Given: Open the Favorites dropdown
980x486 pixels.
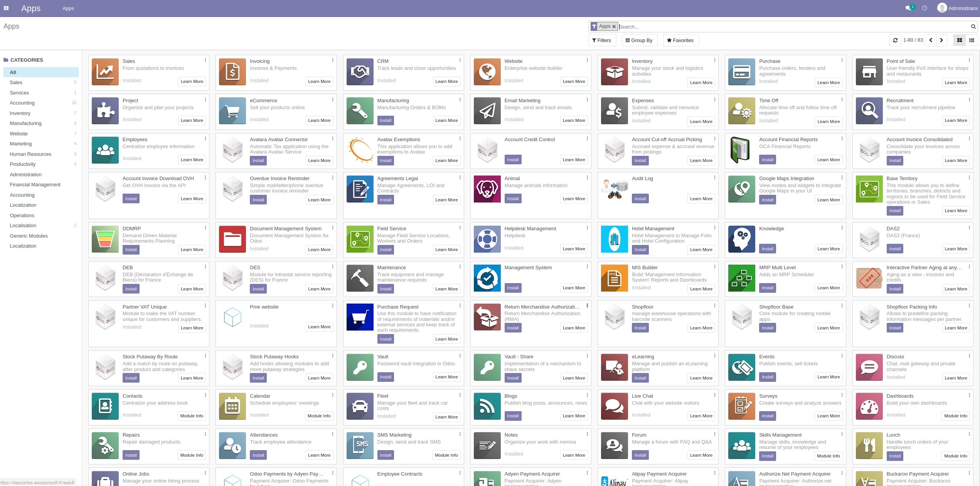Looking at the screenshot, I should click(x=680, y=40).
